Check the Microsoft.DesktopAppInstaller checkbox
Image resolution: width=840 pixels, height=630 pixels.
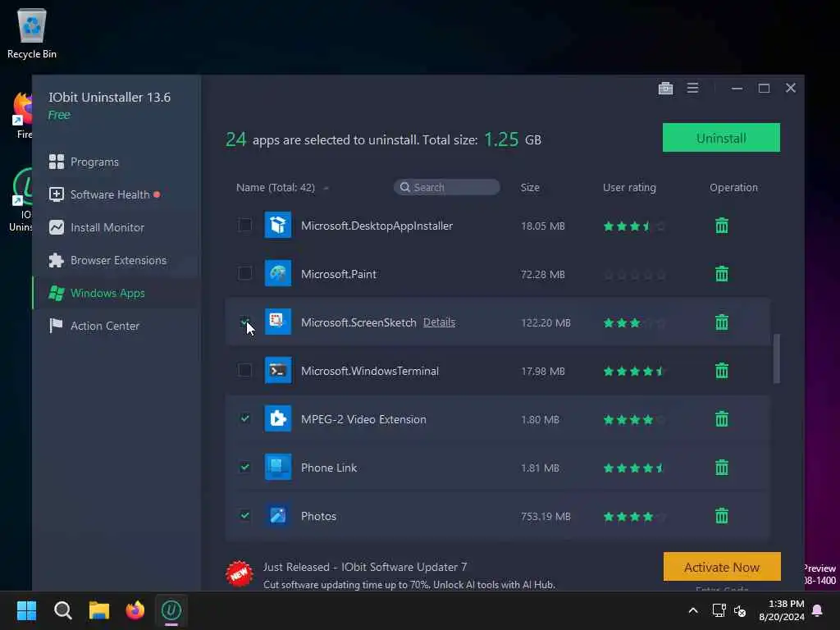click(x=244, y=225)
